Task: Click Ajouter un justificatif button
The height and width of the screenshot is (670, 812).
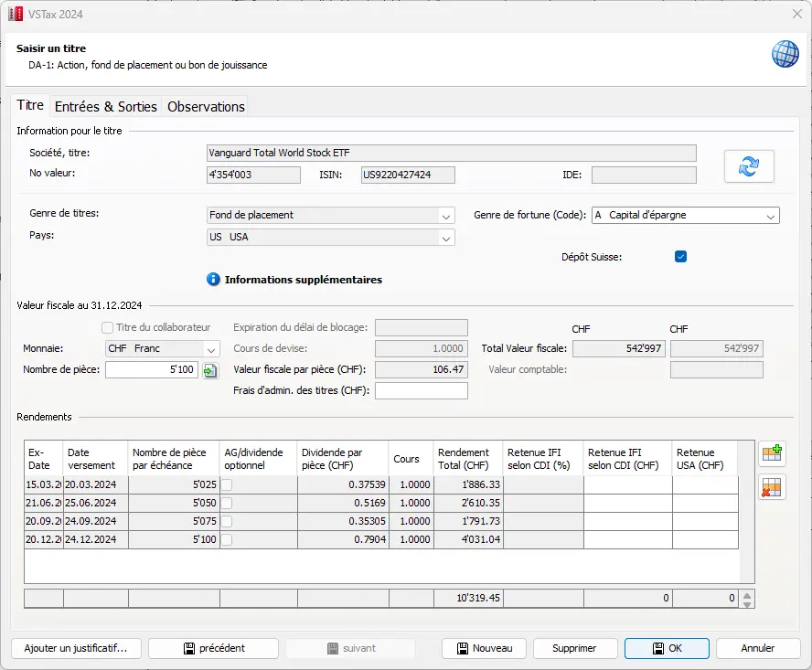Action: click(x=75, y=648)
